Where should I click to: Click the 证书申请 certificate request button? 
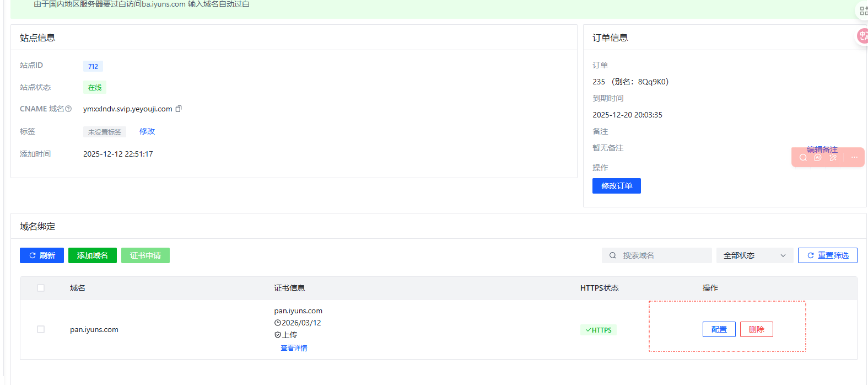[145, 255]
